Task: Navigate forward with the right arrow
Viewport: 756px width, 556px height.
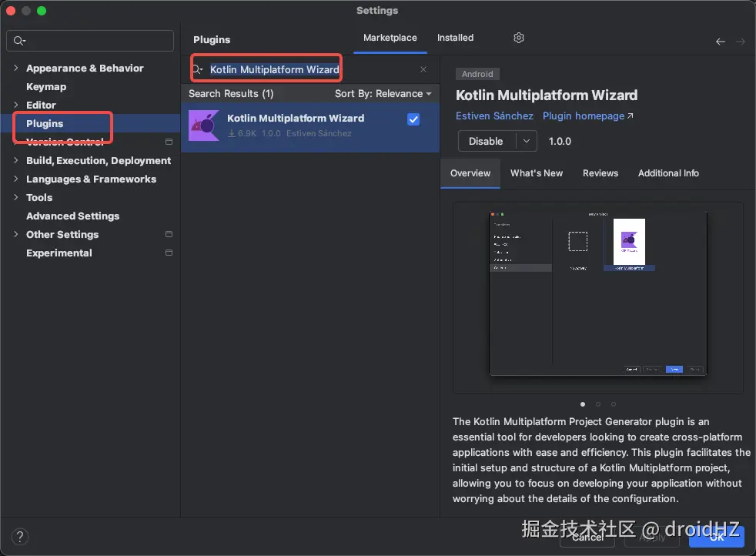Action: [740, 42]
